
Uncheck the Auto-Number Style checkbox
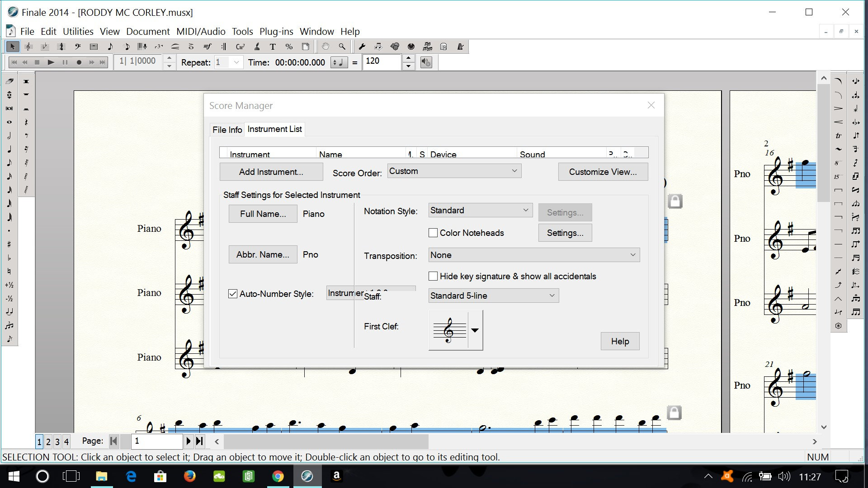[233, 294]
